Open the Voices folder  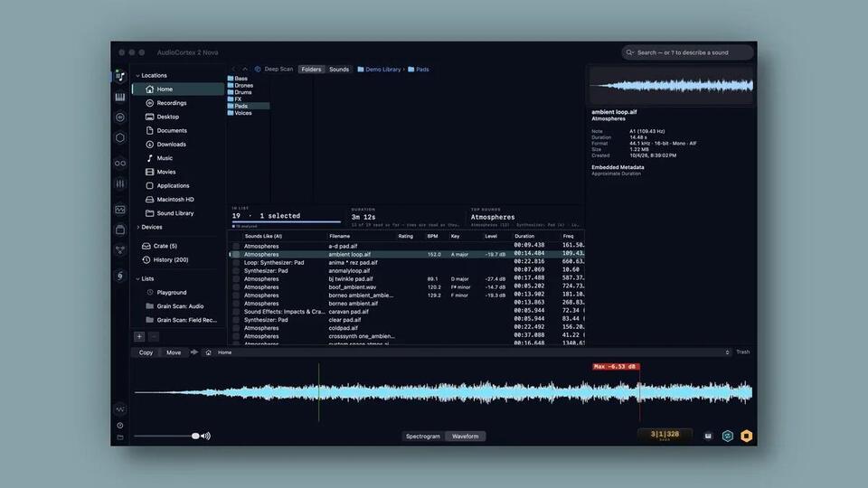click(240, 113)
